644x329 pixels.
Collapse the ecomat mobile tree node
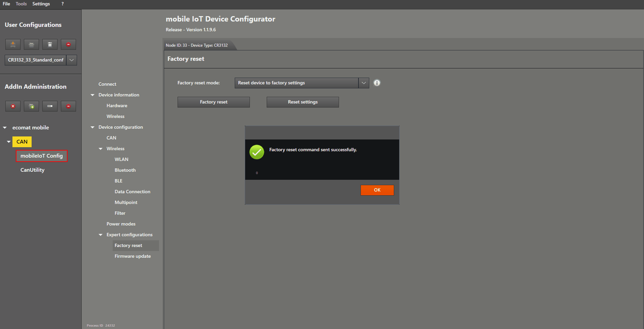coord(5,128)
